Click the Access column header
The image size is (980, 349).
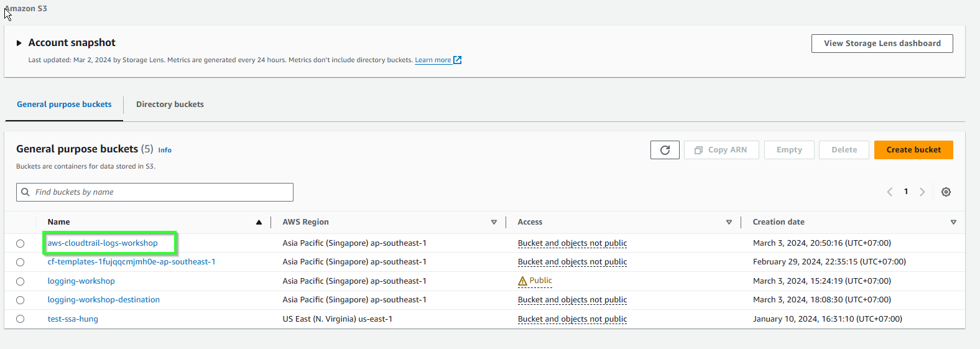click(530, 222)
